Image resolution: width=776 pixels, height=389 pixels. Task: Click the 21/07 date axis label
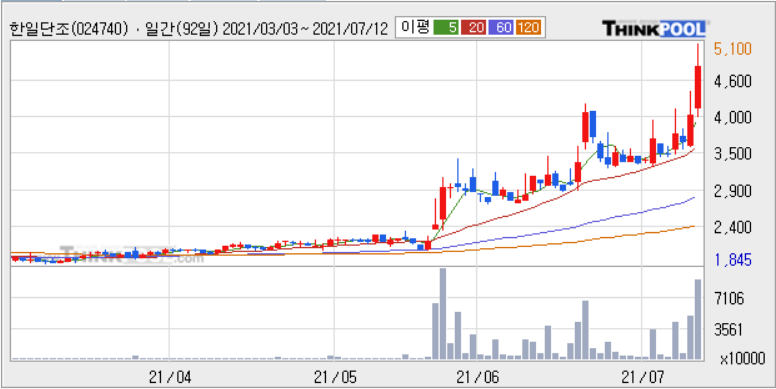[642, 379]
